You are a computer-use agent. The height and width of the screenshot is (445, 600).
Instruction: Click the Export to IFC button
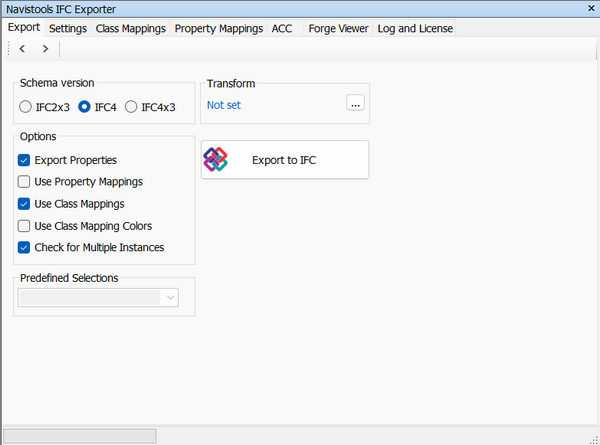click(x=285, y=160)
